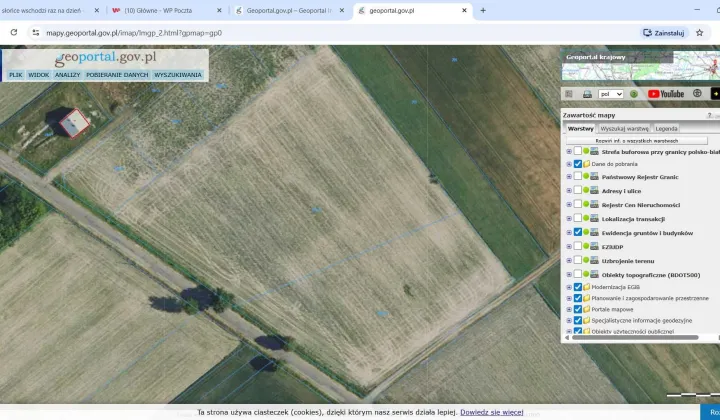Screen dimensions: 720x420
Task: Follow the Dowiedz się więcej cookies link
Action: coord(492,412)
